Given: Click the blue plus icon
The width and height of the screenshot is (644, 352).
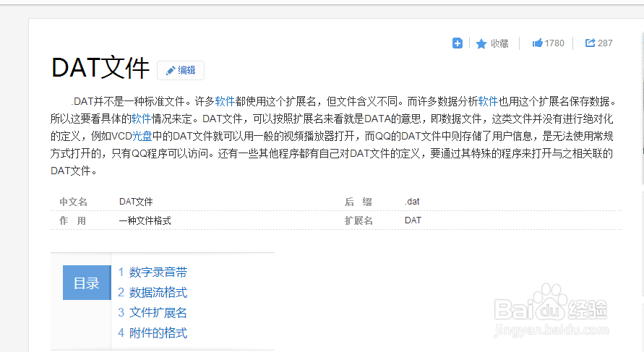Looking at the screenshot, I should (457, 43).
